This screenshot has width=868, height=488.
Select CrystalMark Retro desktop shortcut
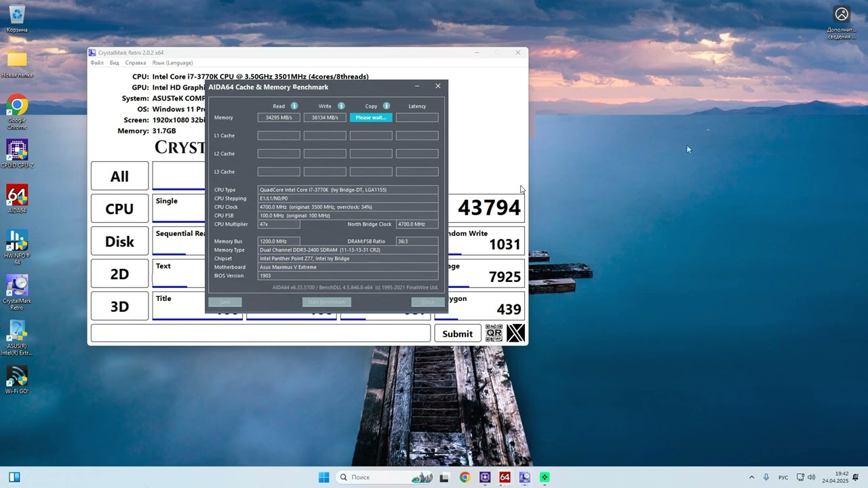(x=17, y=292)
